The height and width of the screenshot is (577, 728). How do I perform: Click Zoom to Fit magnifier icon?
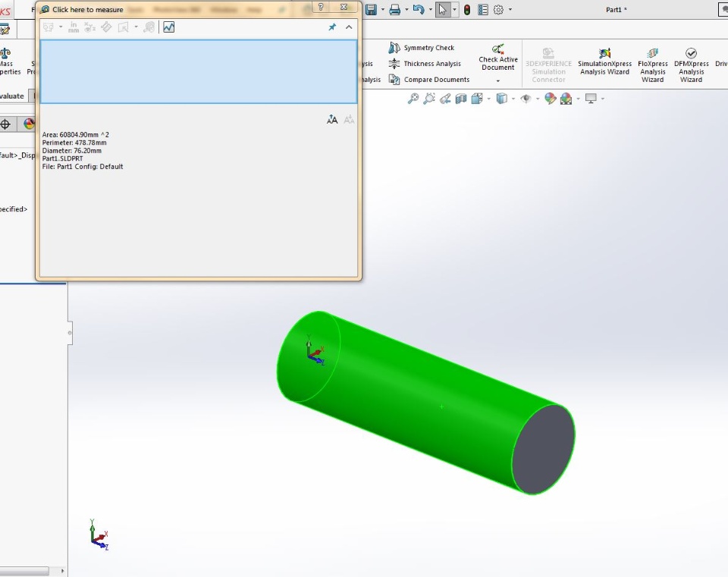[x=413, y=99]
